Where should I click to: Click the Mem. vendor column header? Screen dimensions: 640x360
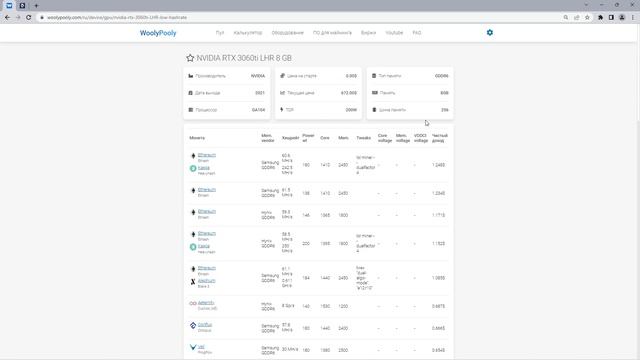tap(268, 138)
